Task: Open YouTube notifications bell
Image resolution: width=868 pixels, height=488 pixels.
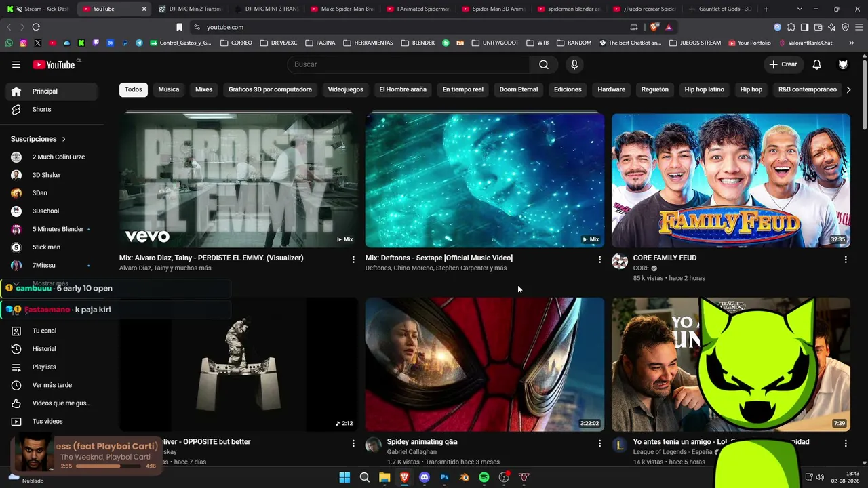Action: pyautogui.click(x=817, y=64)
